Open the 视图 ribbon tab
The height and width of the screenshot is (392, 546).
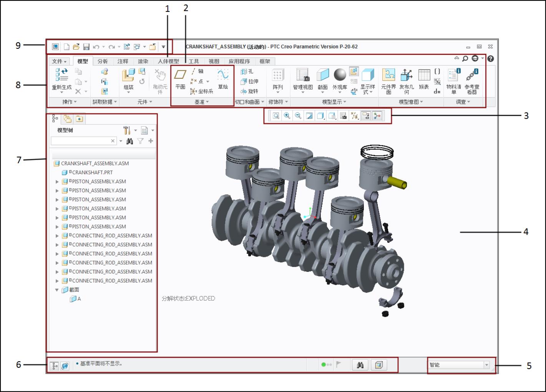[x=214, y=61]
